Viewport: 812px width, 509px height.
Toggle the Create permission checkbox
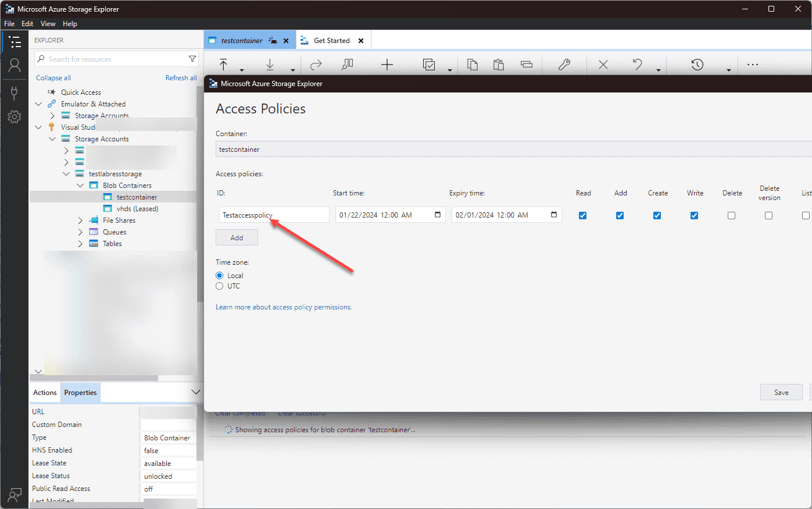click(657, 215)
